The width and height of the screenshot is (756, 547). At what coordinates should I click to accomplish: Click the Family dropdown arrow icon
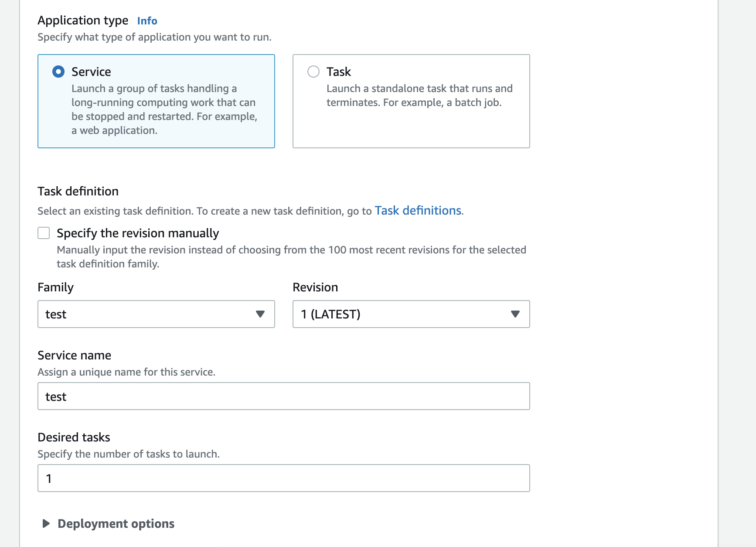[x=261, y=314]
